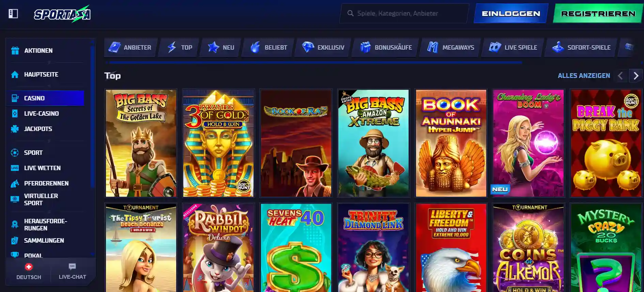Click the Top lightning bolt icon
Screen dimensions: 644x292
click(x=172, y=47)
